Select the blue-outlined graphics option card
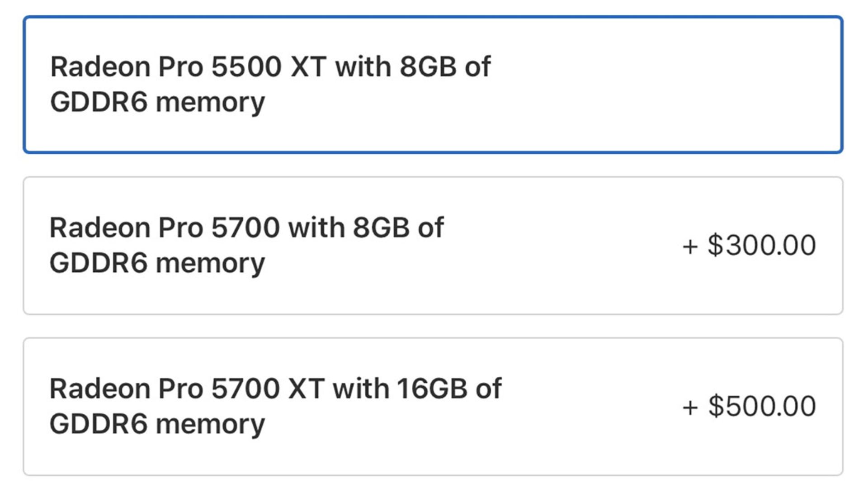 tap(433, 85)
